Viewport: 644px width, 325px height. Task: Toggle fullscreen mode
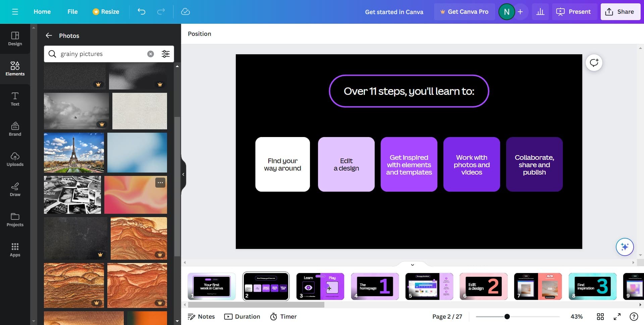(x=617, y=317)
